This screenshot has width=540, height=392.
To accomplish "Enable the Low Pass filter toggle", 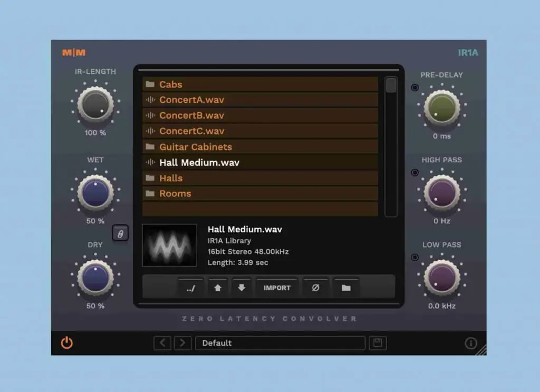I will [x=415, y=258].
